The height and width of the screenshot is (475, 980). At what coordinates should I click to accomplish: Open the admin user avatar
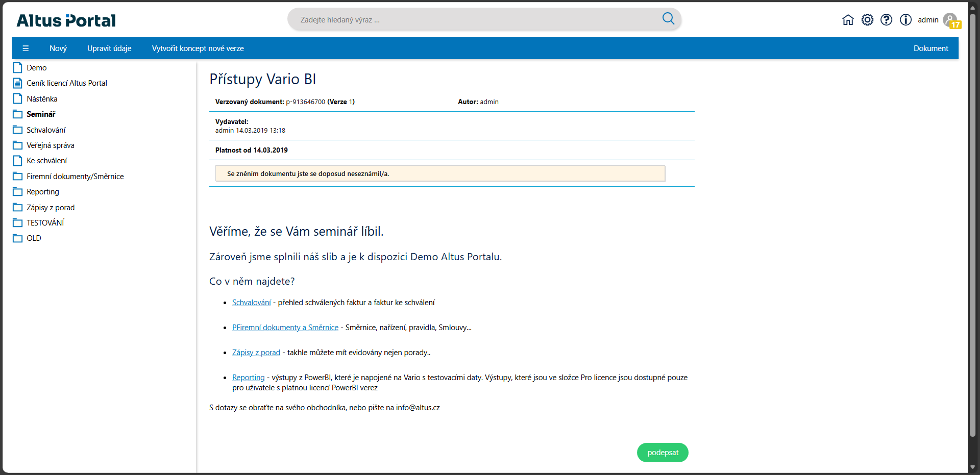[x=949, y=19]
